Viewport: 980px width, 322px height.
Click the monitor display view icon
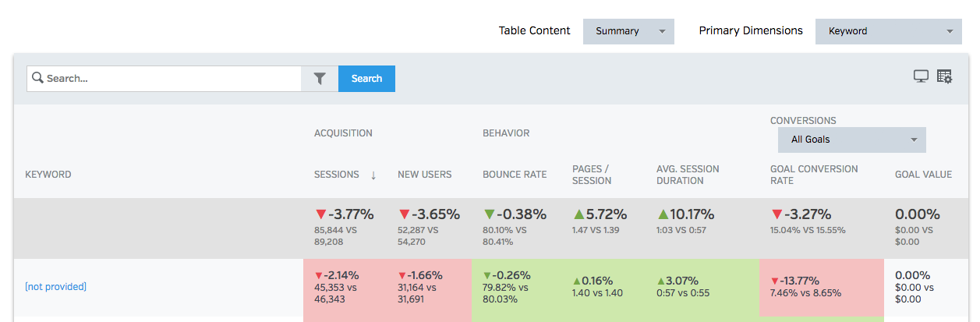(921, 76)
